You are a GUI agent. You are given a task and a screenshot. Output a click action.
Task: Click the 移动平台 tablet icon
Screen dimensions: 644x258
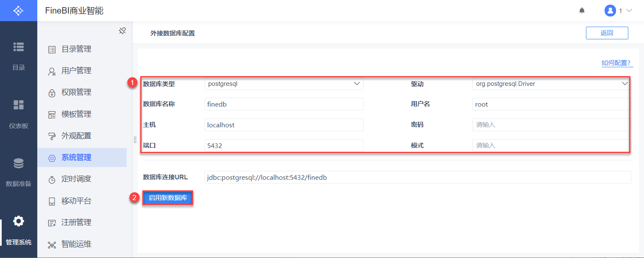pos(52,201)
